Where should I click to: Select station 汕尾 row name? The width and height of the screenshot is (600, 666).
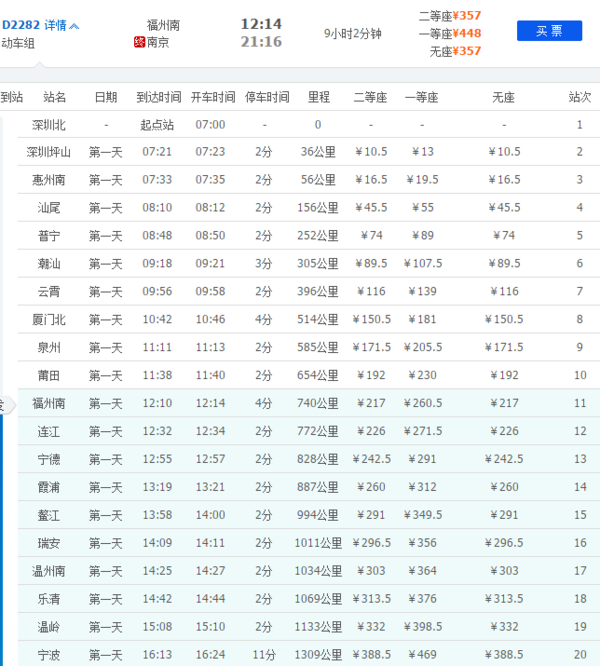click(x=48, y=208)
